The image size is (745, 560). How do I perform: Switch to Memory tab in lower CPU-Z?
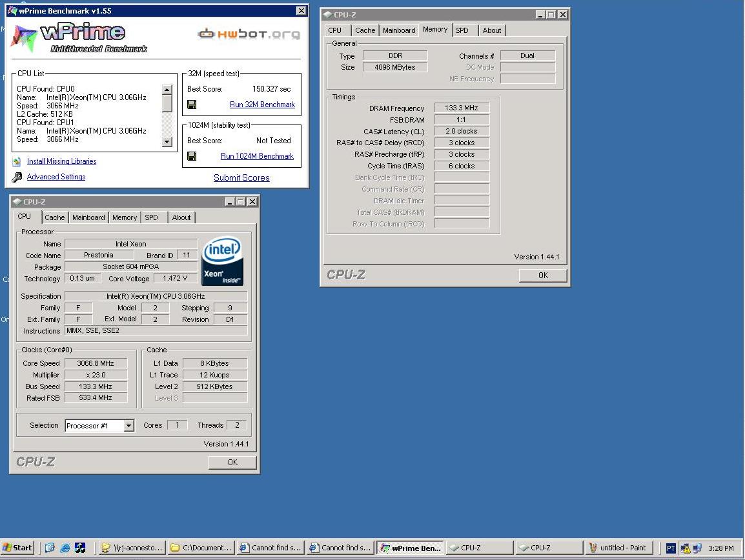coord(125,217)
